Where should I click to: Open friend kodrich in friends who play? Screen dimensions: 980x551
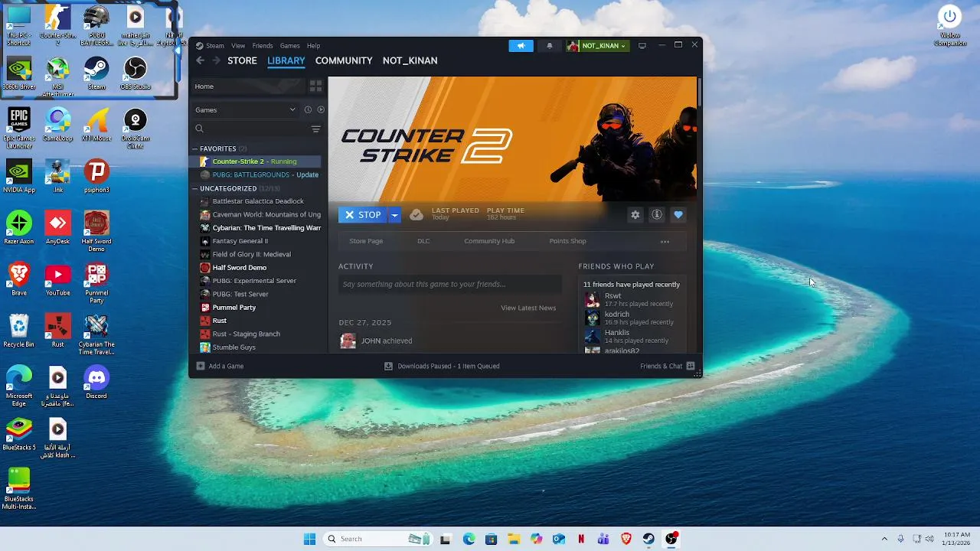(x=617, y=315)
